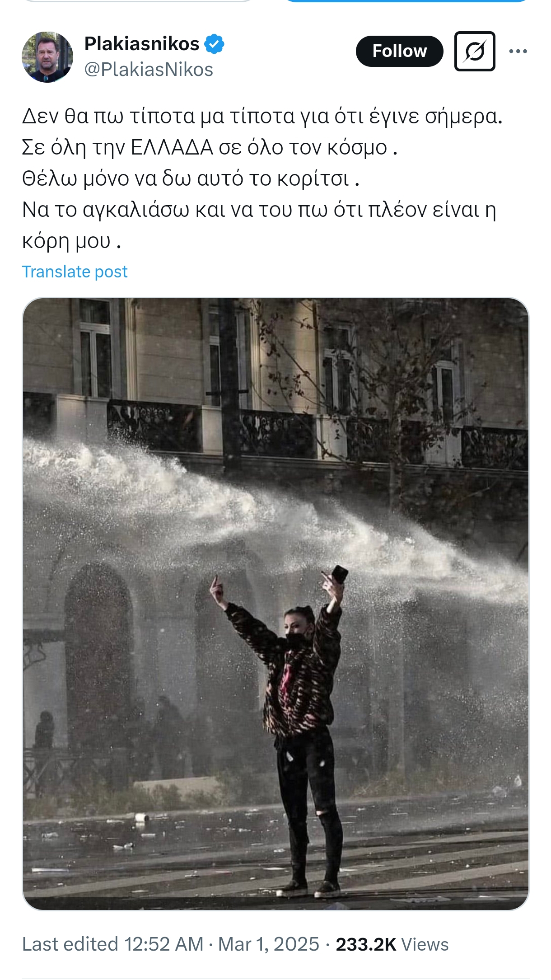
Task: Open the 233.2K views count
Action: [366, 945]
